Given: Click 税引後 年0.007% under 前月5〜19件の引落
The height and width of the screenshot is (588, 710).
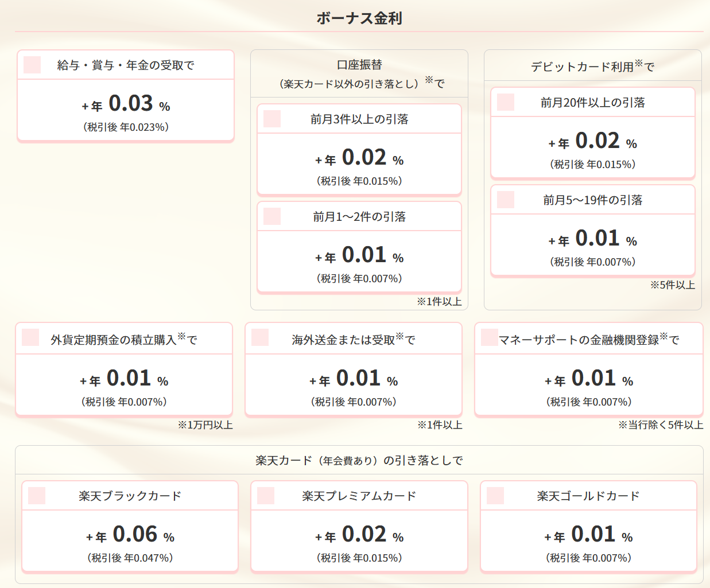Looking at the screenshot, I should click(593, 262).
